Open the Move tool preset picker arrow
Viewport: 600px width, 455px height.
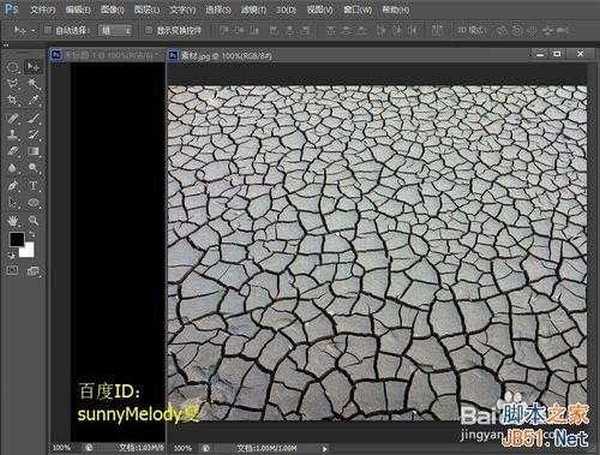[33, 31]
